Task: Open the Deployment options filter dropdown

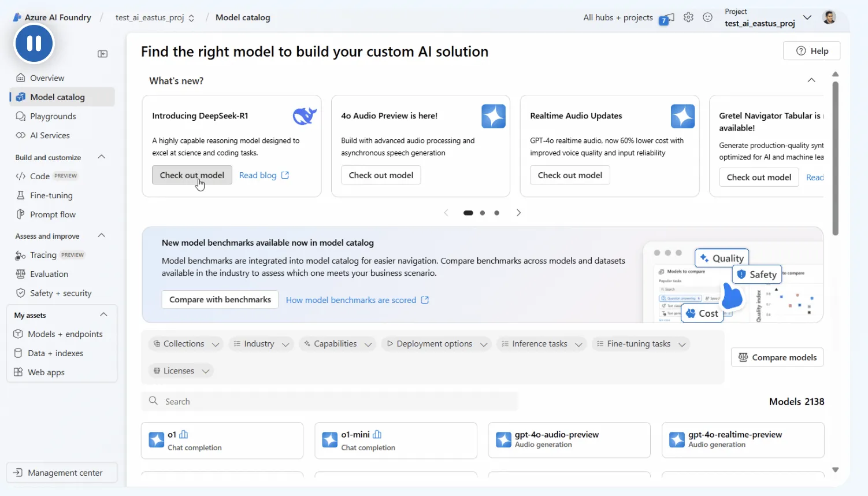Action: [x=436, y=344]
